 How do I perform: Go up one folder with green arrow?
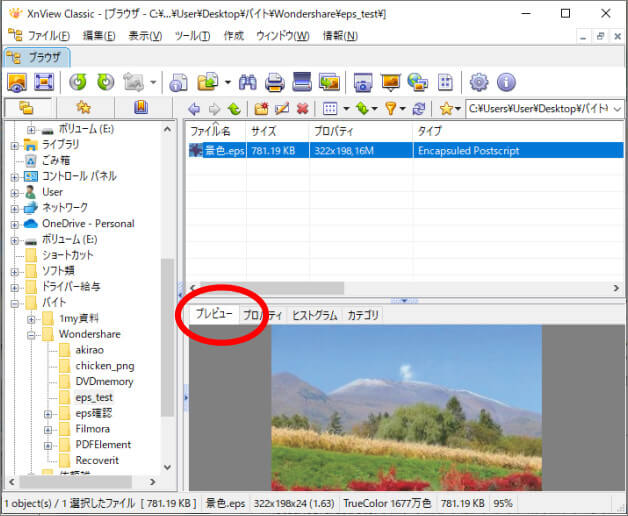(234, 109)
